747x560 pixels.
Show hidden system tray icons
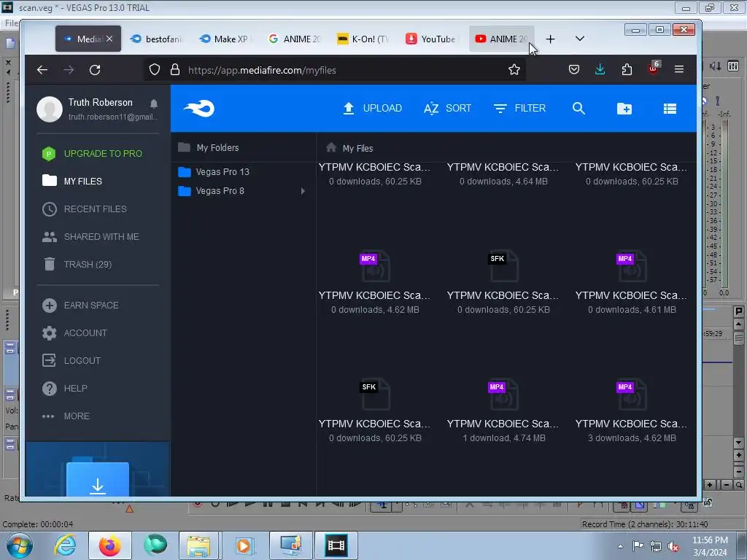click(x=620, y=546)
